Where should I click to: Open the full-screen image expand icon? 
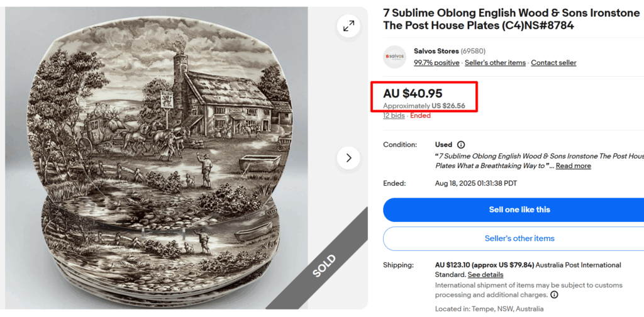348,26
